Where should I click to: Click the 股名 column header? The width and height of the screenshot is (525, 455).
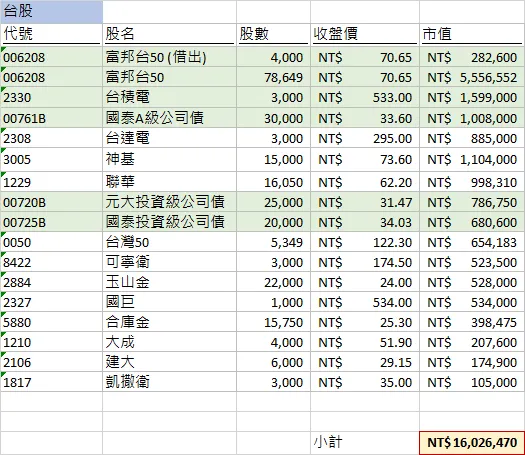tap(169, 34)
